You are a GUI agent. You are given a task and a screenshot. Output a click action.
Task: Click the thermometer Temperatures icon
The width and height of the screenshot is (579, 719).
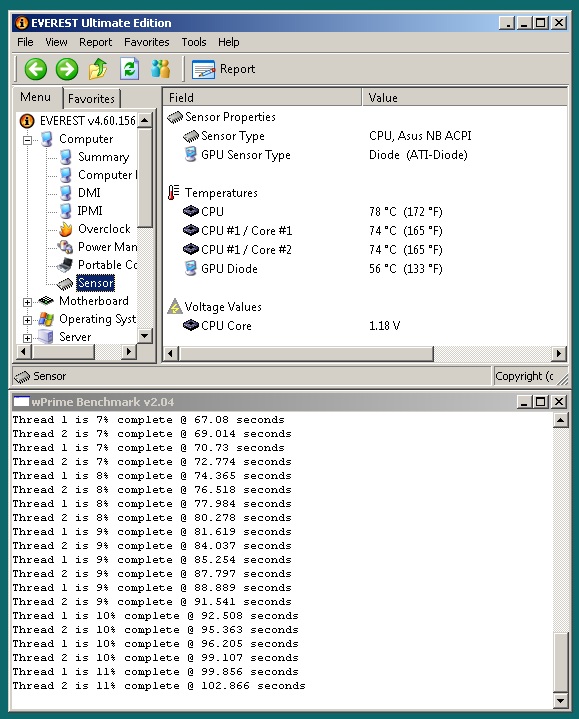coord(173,193)
